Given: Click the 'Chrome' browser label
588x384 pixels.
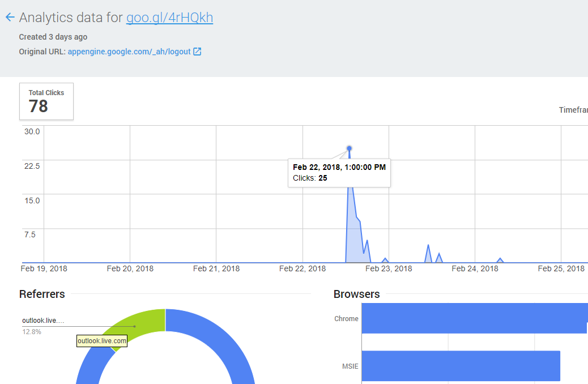Looking at the screenshot, I should (347, 318).
